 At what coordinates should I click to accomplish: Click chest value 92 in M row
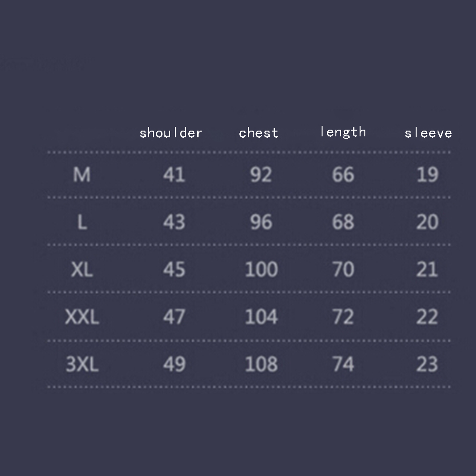point(261,175)
